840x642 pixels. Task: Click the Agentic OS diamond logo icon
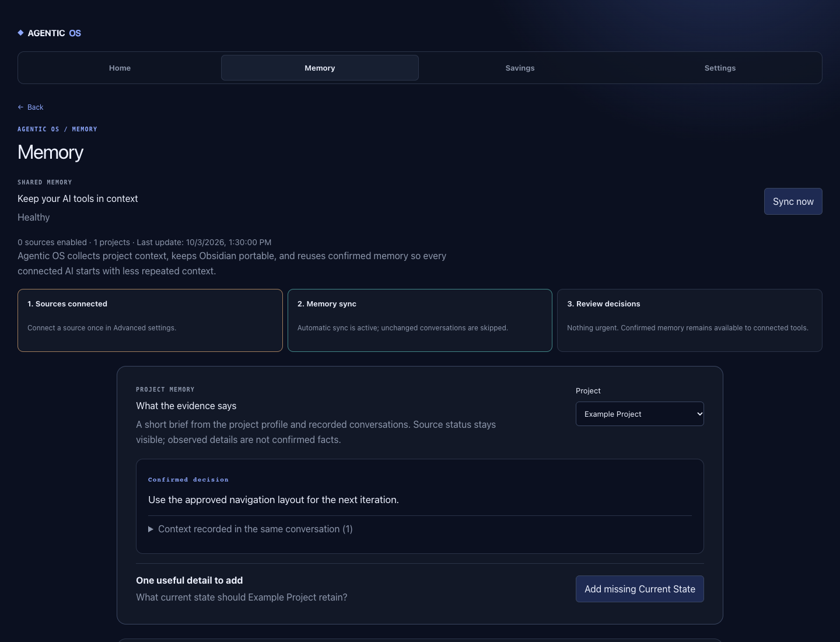tap(20, 33)
